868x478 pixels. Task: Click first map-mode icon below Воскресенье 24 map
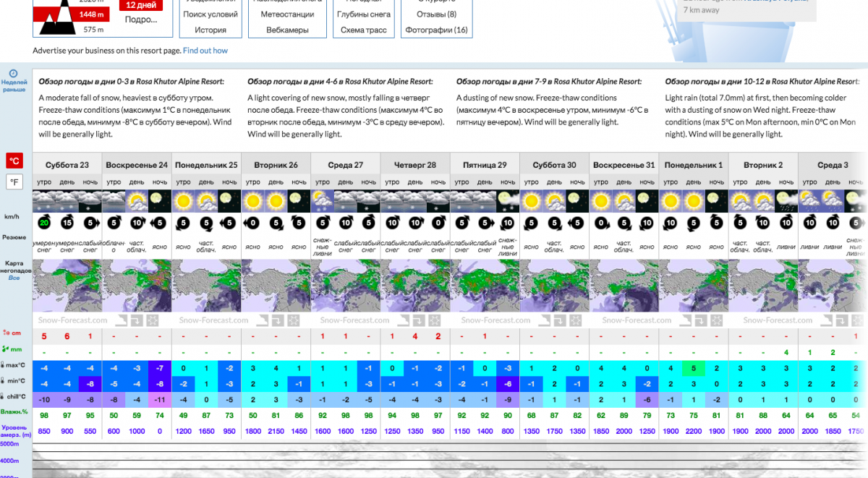(x=121, y=320)
